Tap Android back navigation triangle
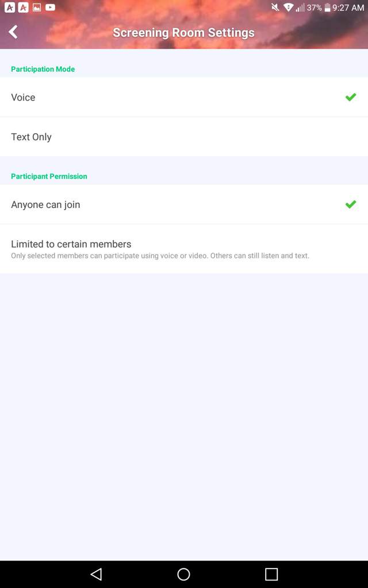This screenshot has width=368, height=588. click(97, 574)
